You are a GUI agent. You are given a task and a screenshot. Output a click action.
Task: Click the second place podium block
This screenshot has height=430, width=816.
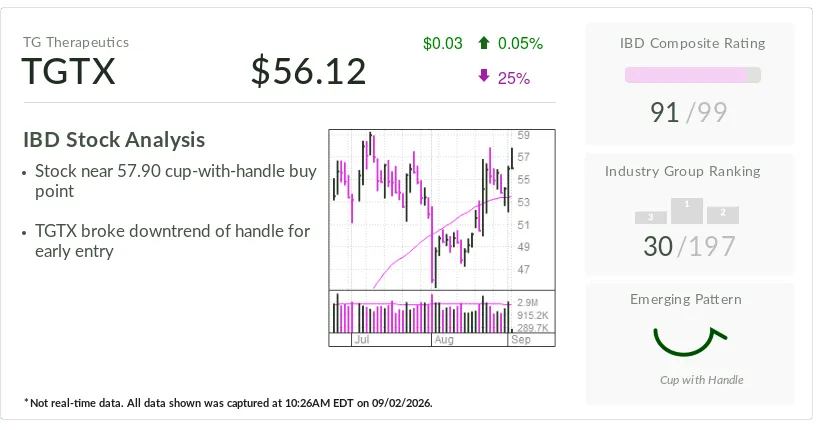pos(723,215)
